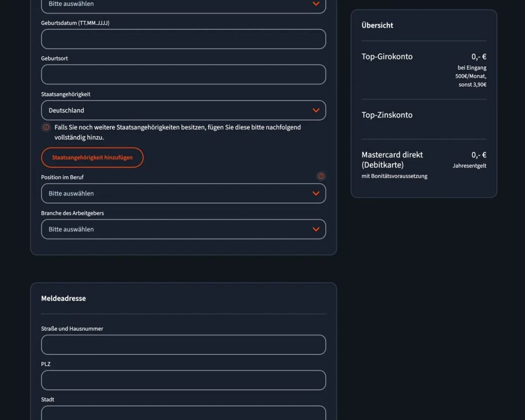Click the Stadt input field

pyautogui.click(x=184, y=413)
